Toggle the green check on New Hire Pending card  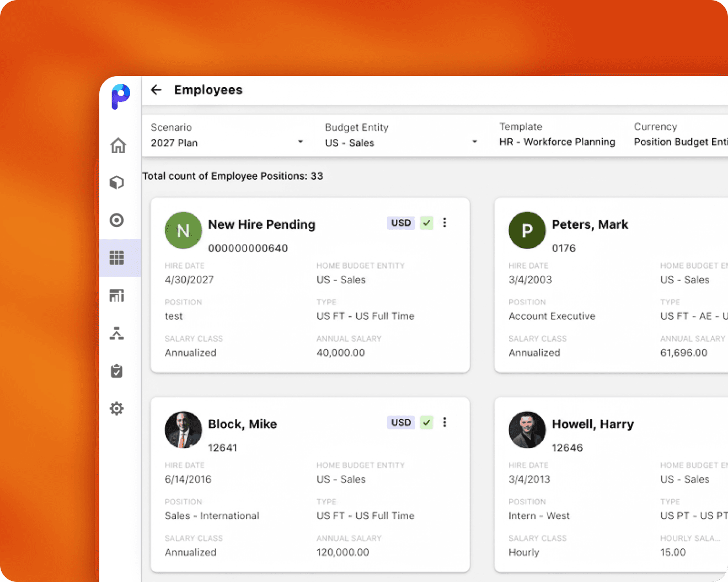[x=426, y=223]
